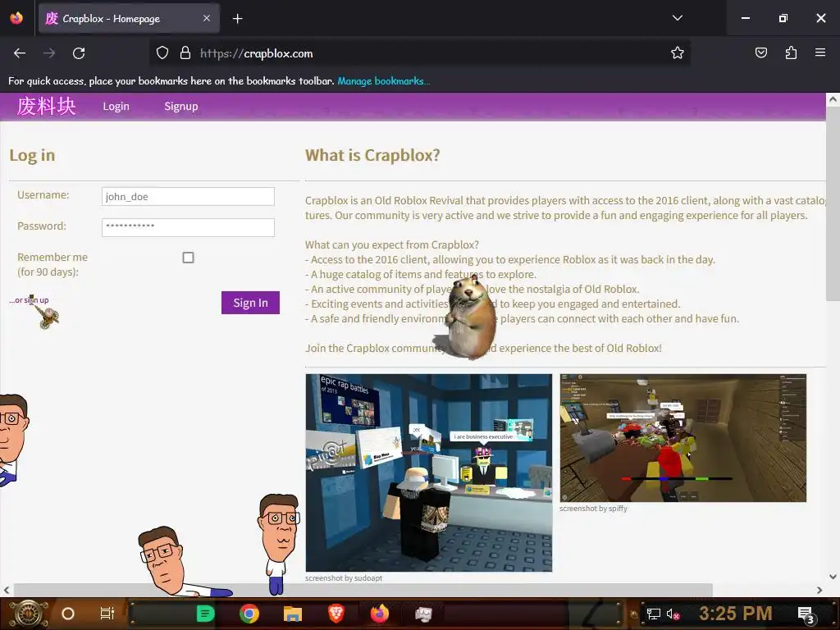The height and width of the screenshot is (630, 840).
Task: View site security padlock info
Action: click(185, 52)
